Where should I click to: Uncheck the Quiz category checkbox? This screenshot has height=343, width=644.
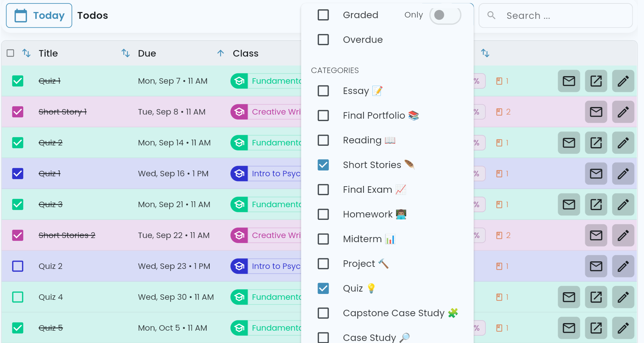point(323,288)
